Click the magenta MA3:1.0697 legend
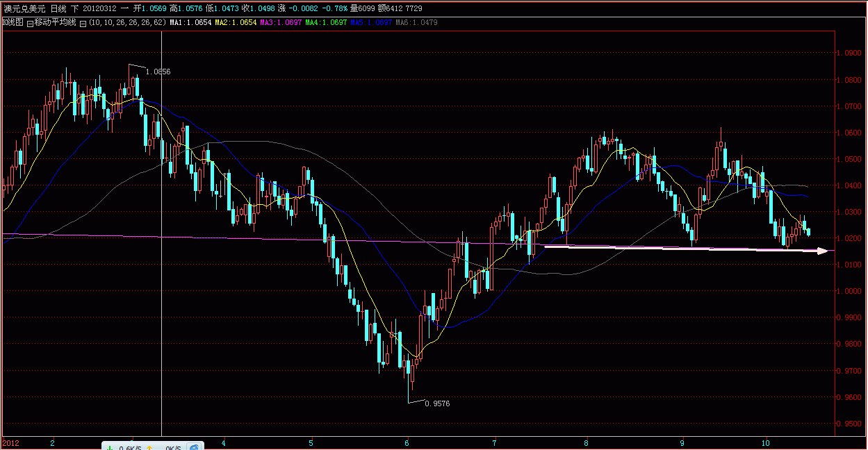This screenshot has width=868, height=450. tap(281, 23)
